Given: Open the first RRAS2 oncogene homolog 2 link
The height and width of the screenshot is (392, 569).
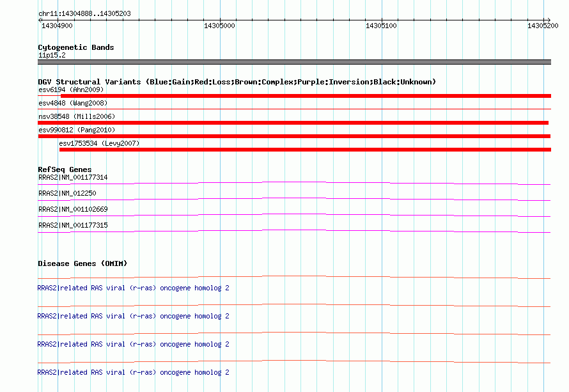Looking at the screenshot, I should coord(133,288).
